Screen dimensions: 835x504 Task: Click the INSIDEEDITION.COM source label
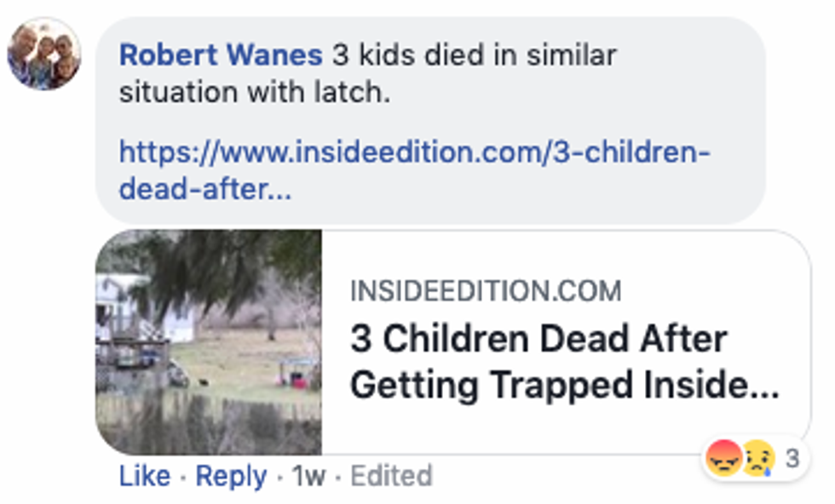pyautogui.click(x=486, y=292)
